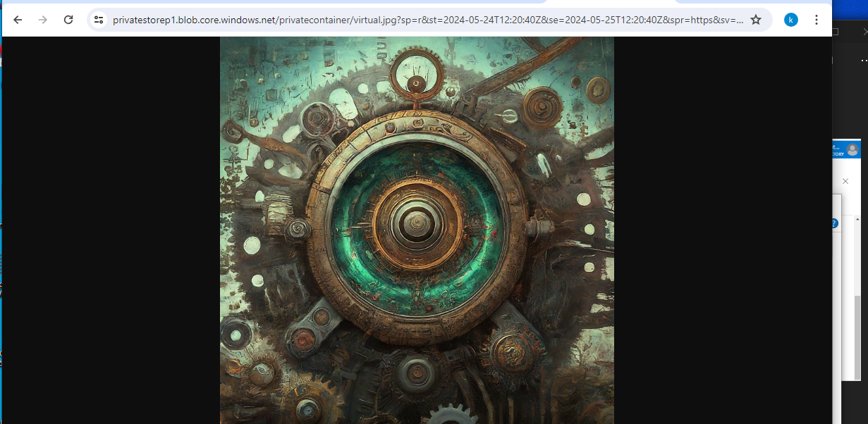868x424 pixels.
Task: Click the blue help question mark icon
Action: click(835, 223)
